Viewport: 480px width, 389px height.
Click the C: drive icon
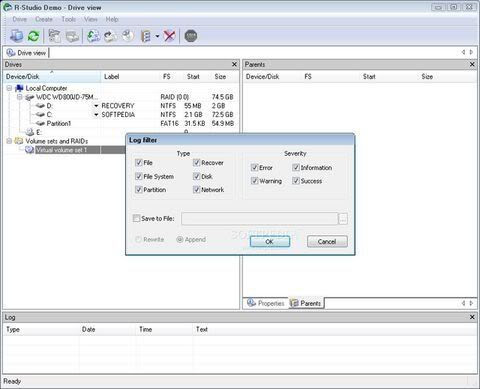click(40, 115)
